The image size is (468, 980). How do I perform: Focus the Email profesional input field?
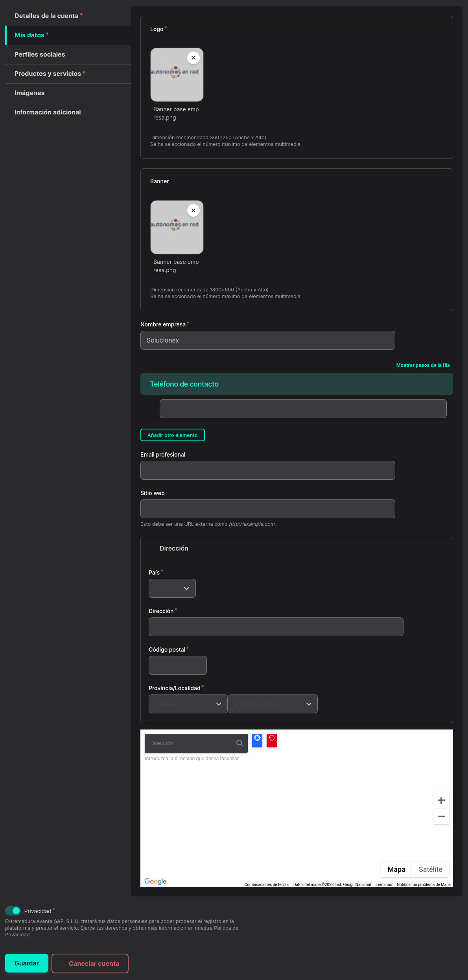pyautogui.click(x=268, y=470)
